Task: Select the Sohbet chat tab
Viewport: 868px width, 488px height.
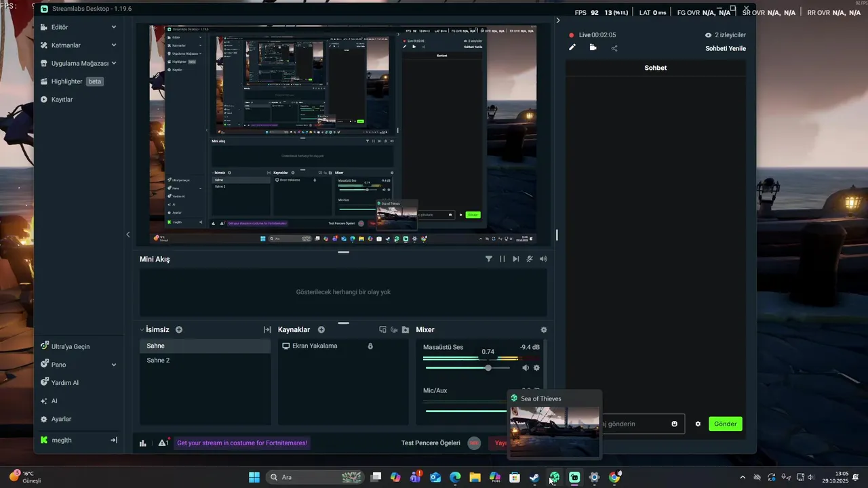Action: click(656, 68)
